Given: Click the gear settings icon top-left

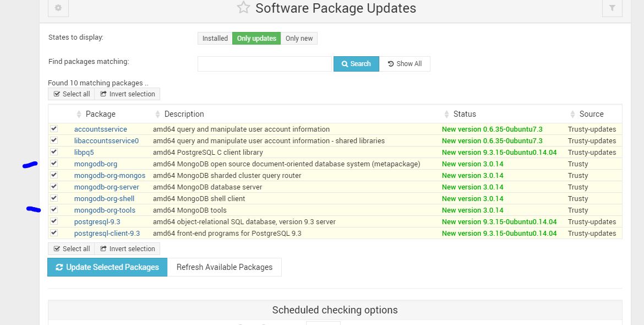Looking at the screenshot, I should click(x=58, y=8).
